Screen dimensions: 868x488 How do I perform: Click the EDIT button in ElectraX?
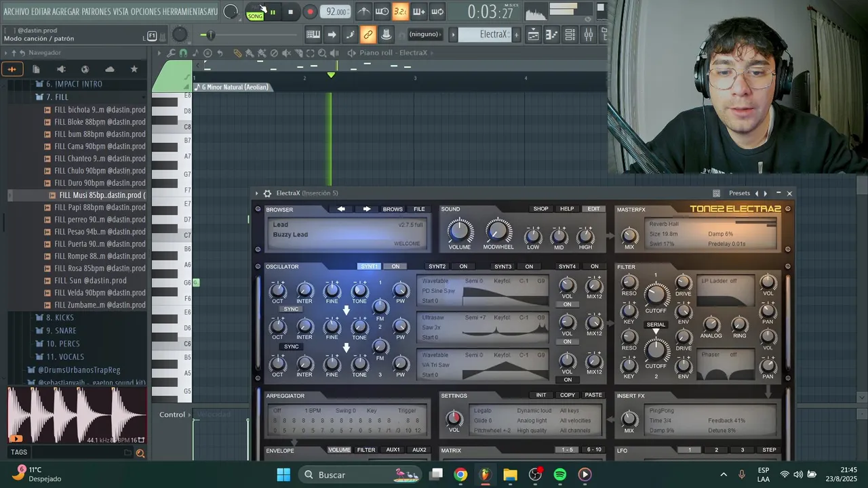coord(593,209)
